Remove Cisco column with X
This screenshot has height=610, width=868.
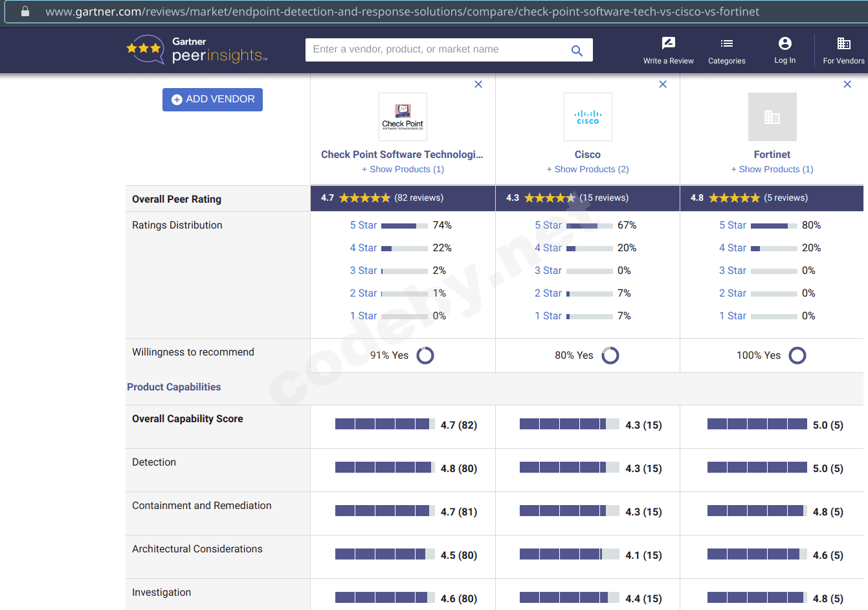pyautogui.click(x=663, y=84)
